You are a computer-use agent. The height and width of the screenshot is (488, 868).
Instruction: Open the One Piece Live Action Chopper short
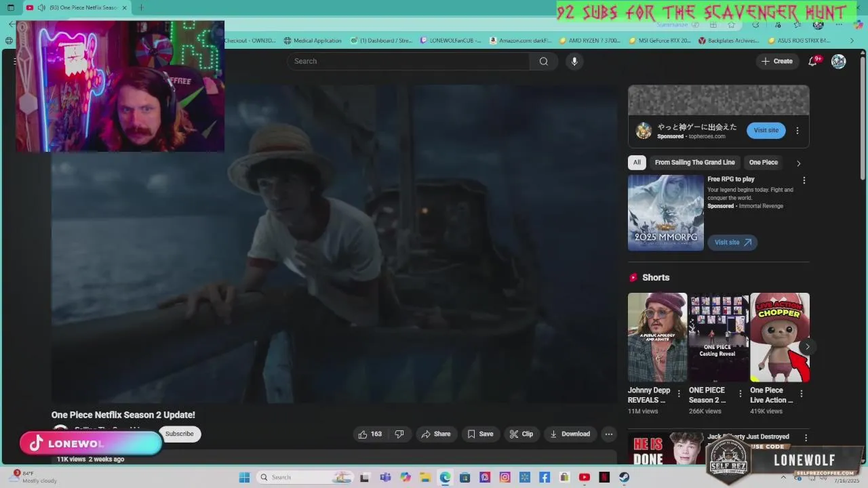tap(780, 338)
